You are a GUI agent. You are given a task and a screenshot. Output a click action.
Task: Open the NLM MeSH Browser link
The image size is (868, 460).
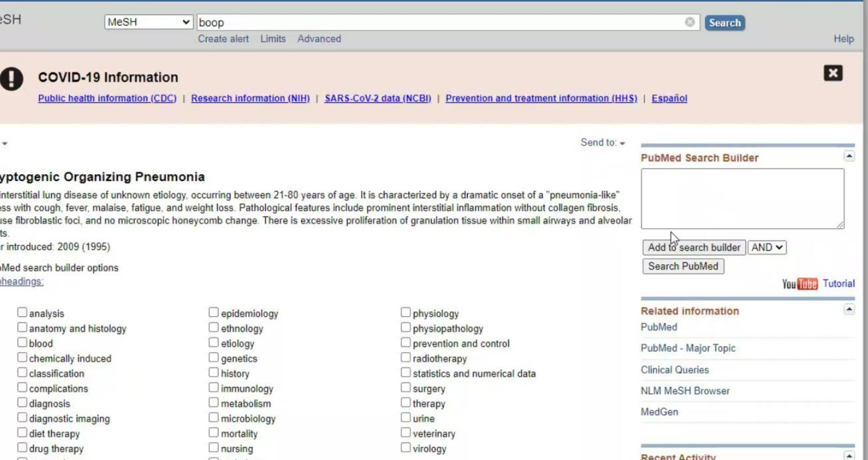pos(685,391)
